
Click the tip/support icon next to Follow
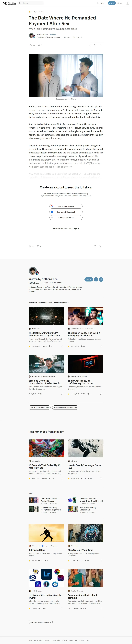point(101,280)
